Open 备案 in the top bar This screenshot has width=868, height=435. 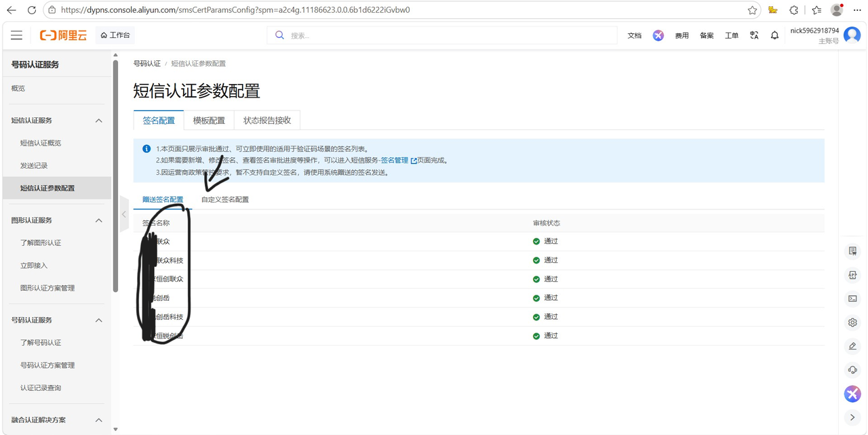click(707, 35)
